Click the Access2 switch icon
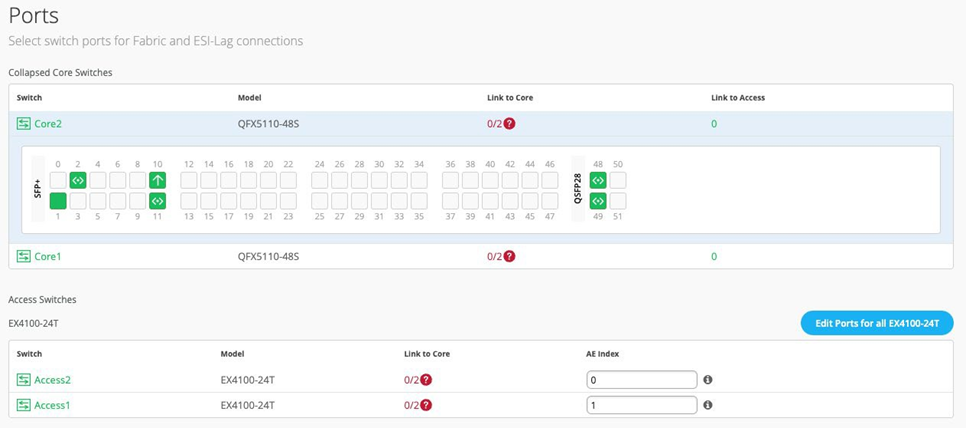This screenshot has height=428, width=966. (x=24, y=380)
